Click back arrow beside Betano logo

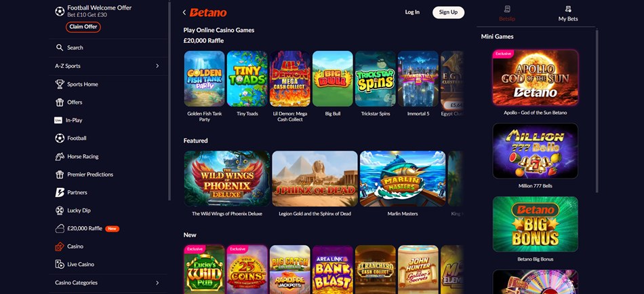(184, 12)
